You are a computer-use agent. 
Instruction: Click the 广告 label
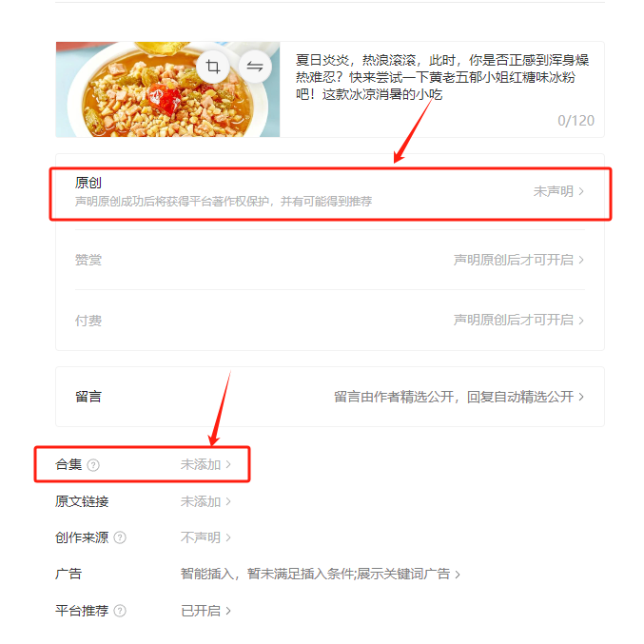(68, 574)
